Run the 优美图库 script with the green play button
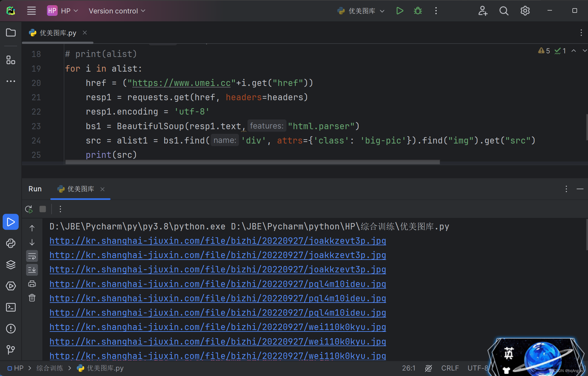Screen dimensions: 588x376 pyautogui.click(x=400, y=11)
